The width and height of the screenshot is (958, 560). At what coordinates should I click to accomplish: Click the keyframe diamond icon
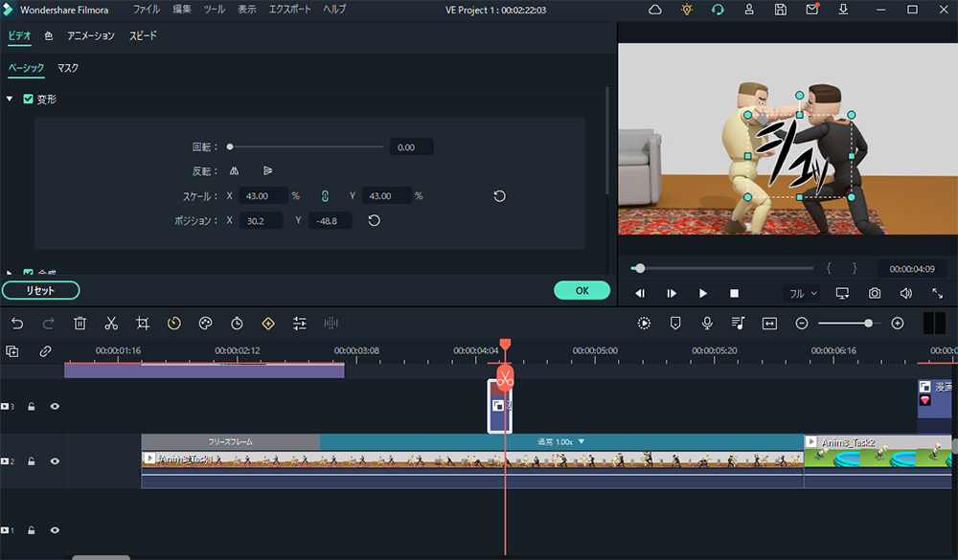(268, 324)
